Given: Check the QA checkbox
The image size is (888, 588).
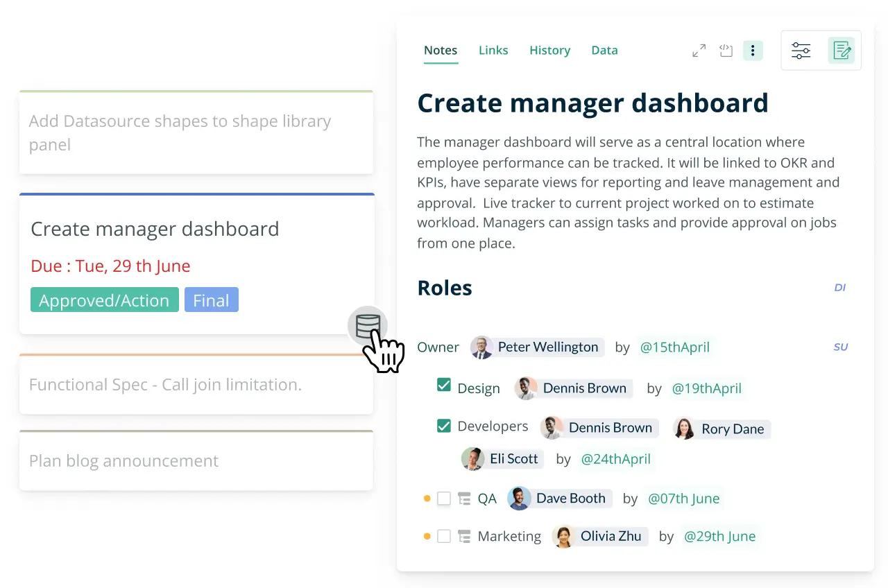Looking at the screenshot, I should point(444,499).
